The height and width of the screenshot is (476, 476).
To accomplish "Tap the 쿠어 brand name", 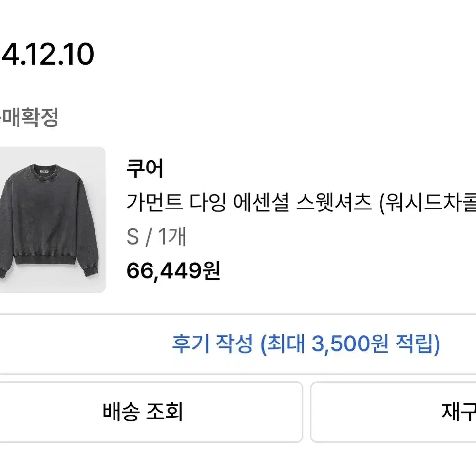I will [x=145, y=169].
